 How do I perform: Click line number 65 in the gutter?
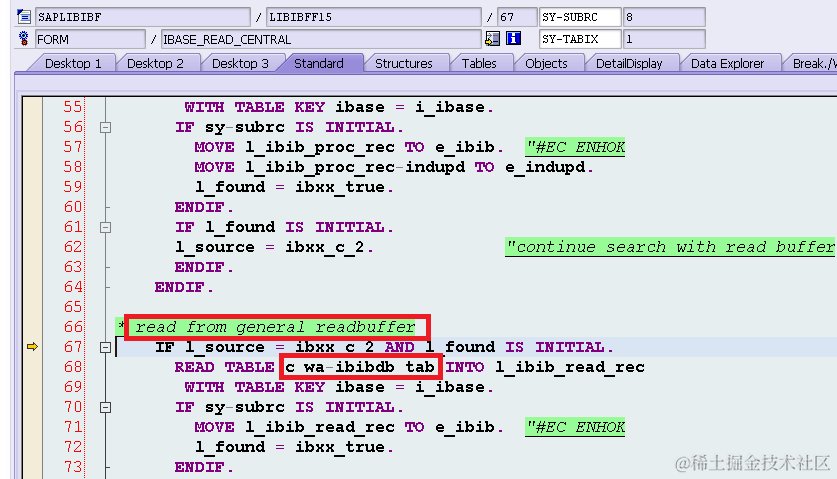73,307
